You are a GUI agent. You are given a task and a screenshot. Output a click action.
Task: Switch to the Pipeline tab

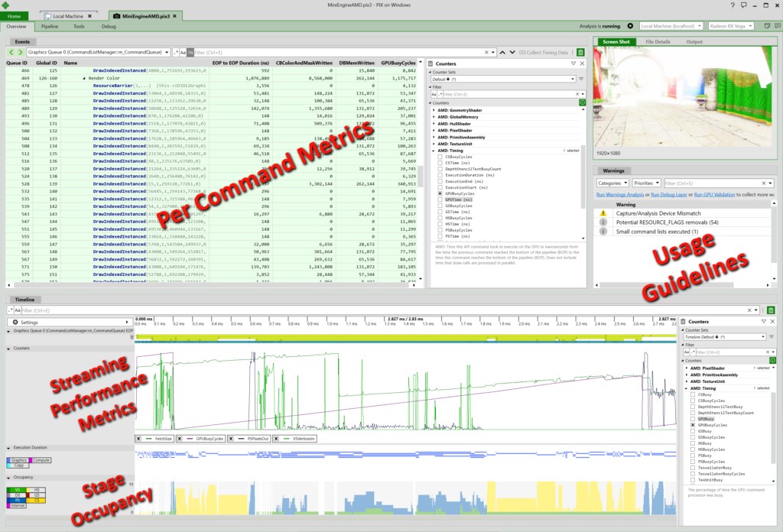point(50,26)
